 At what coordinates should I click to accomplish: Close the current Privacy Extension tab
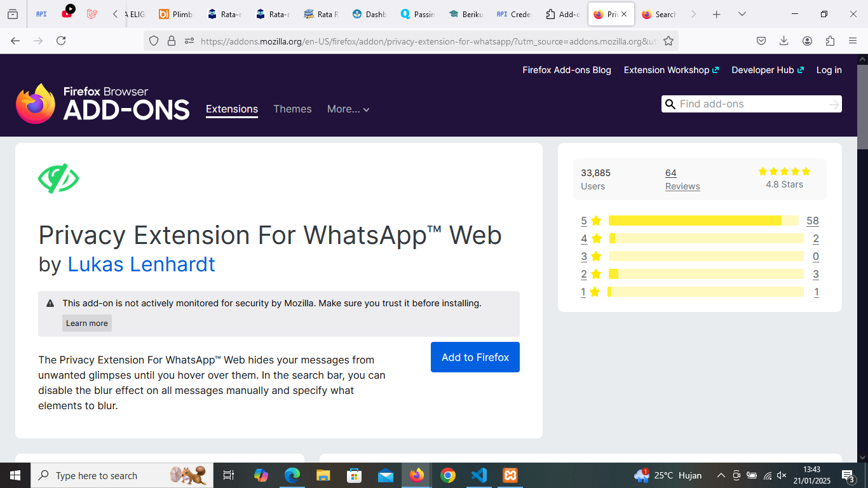pos(624,14)
